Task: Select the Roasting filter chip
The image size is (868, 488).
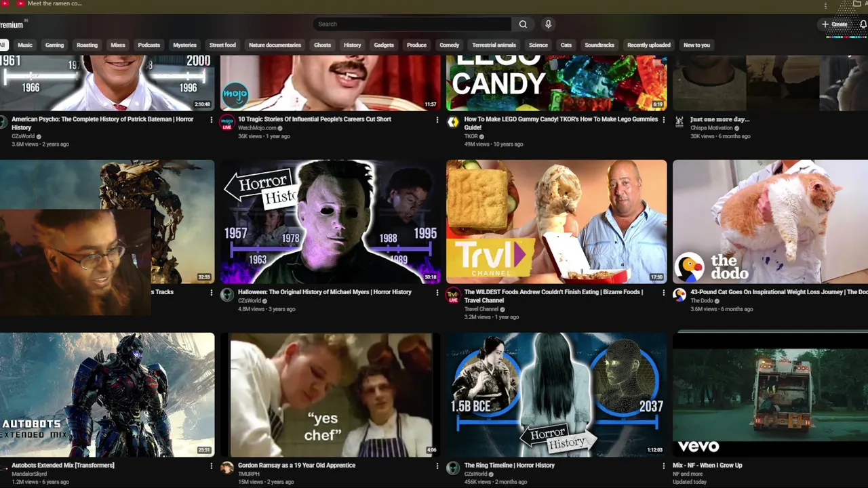Action: (87, 45)
